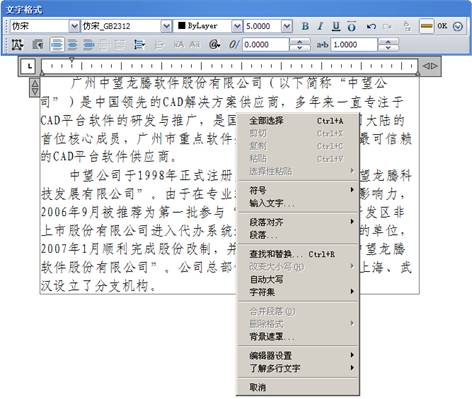Toggle Underline formatting button

[x=336, y=26]
